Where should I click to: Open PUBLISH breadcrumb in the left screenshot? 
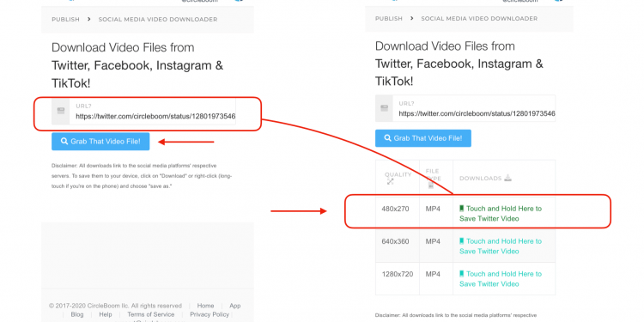click(66, 19)
